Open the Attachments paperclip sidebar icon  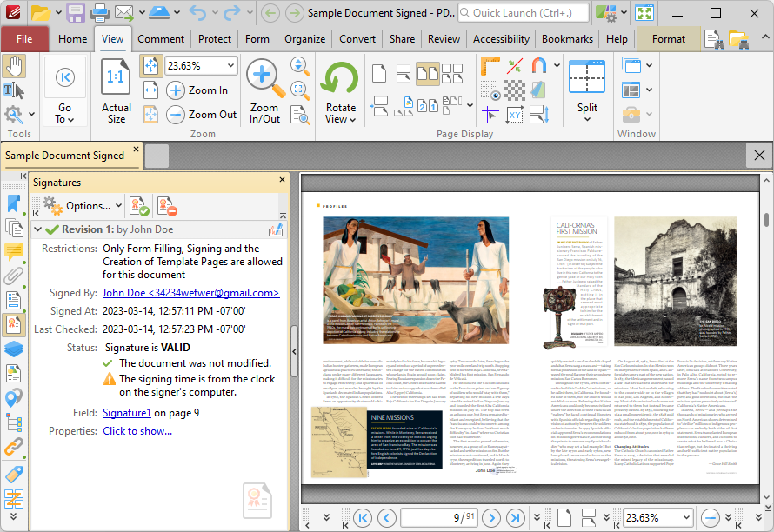(14, 276)
